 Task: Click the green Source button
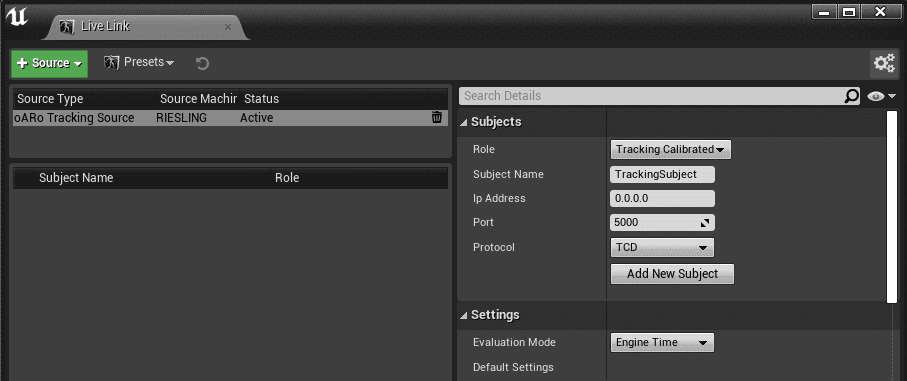click(49, 63)
